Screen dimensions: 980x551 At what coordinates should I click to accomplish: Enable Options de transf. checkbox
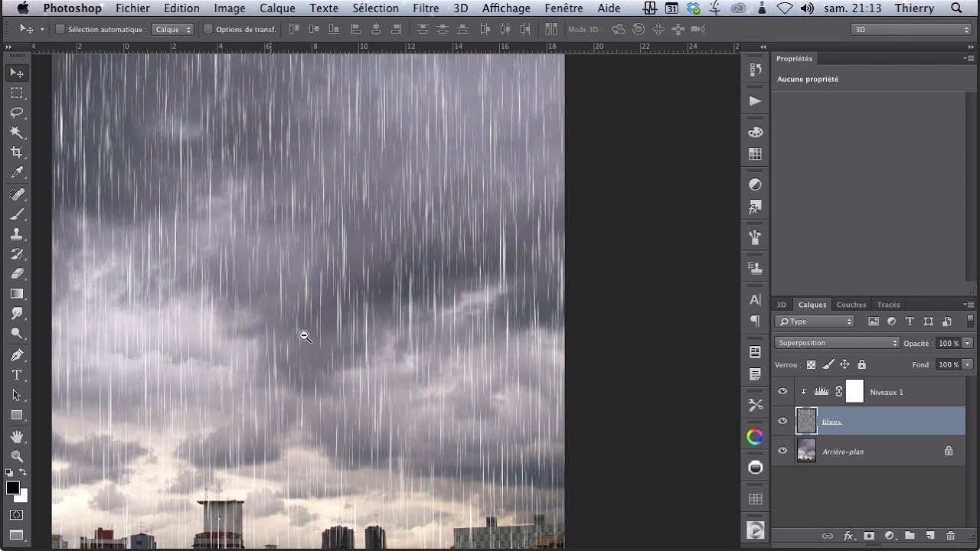pos(208,29)
